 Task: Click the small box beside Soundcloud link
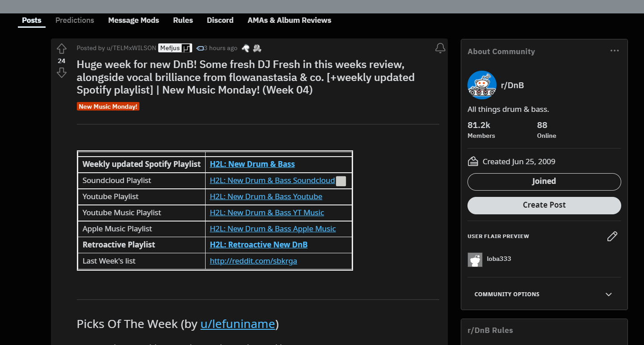[x=341, y=181]
